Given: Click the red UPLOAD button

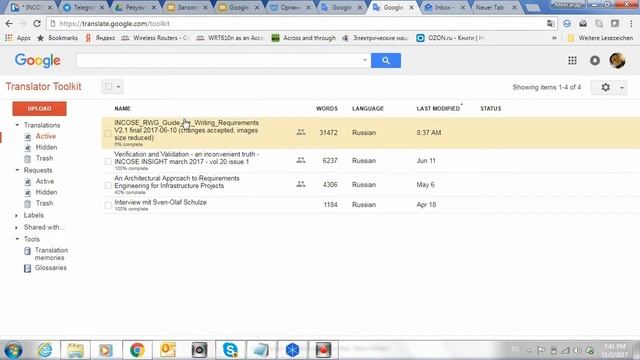Looking at the screenshot, I should pyautogui.click(x=39, y=109).
